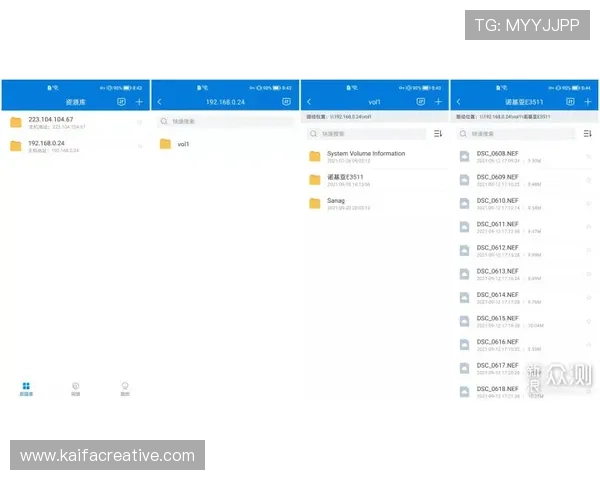
Task: Focus the quick search field on 诺基亚E3511 screen
Action: tap(516, 134)
